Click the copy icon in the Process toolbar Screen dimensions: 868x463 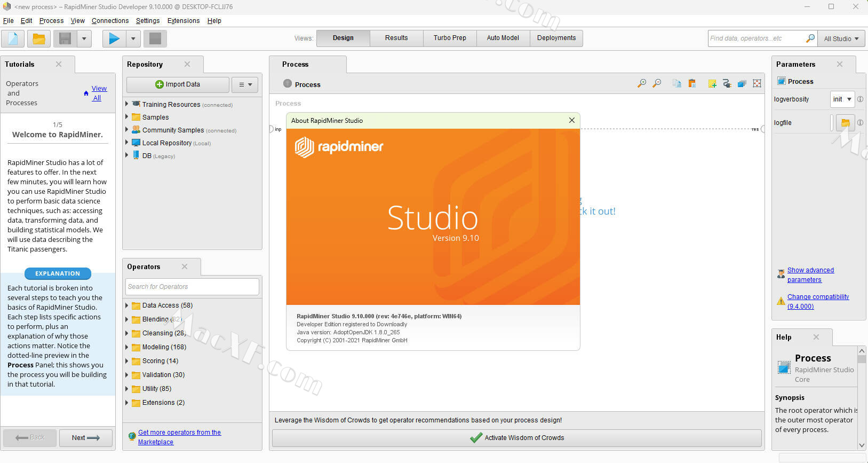pyautogui.click(x=676, y=83)
